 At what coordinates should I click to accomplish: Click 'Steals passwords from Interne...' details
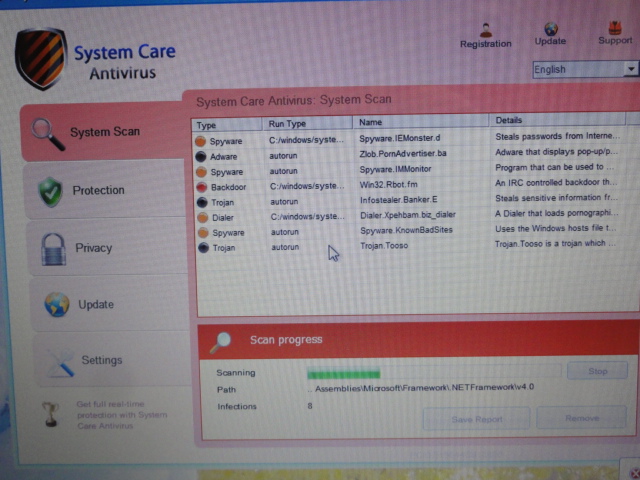pyautogui.click(x=558, y=136)
